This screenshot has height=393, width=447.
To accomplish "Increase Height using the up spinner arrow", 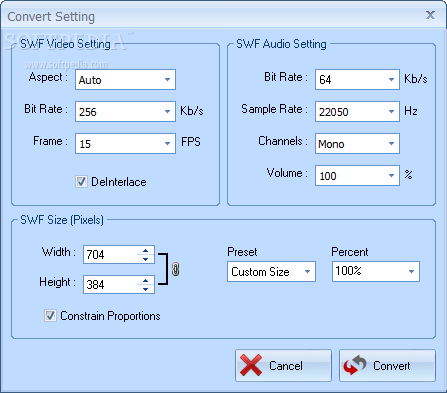I will click(145, 280).
